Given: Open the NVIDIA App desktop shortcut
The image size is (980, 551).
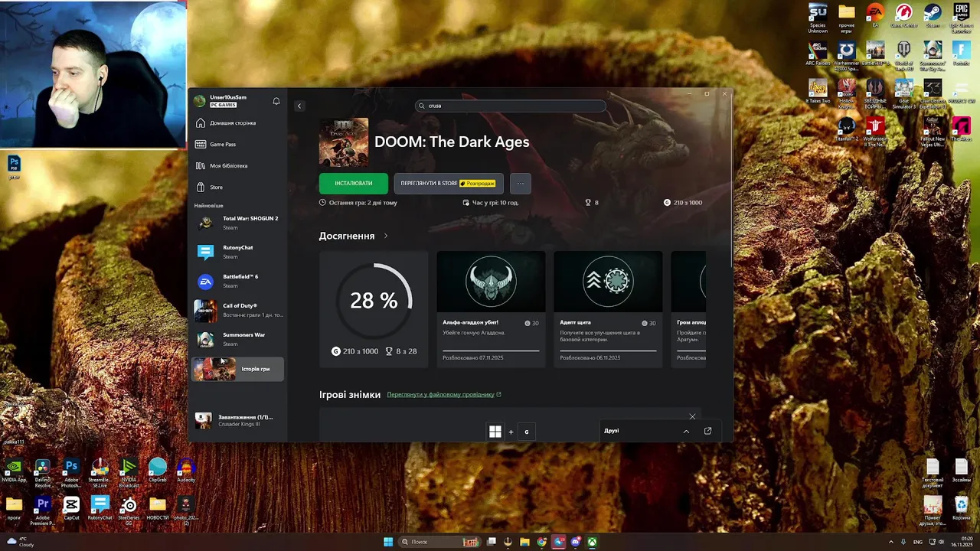Looking at the screenshot, I should point(14,471).
